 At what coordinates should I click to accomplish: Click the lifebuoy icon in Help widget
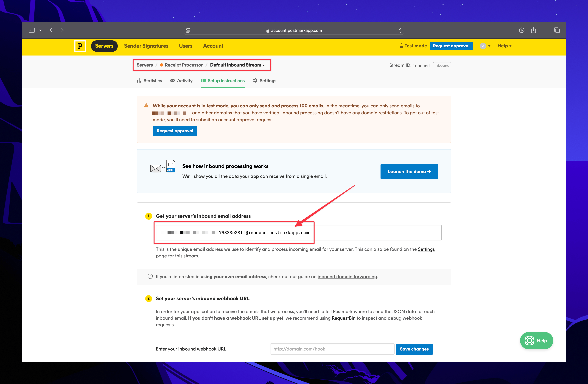[529, 341]
